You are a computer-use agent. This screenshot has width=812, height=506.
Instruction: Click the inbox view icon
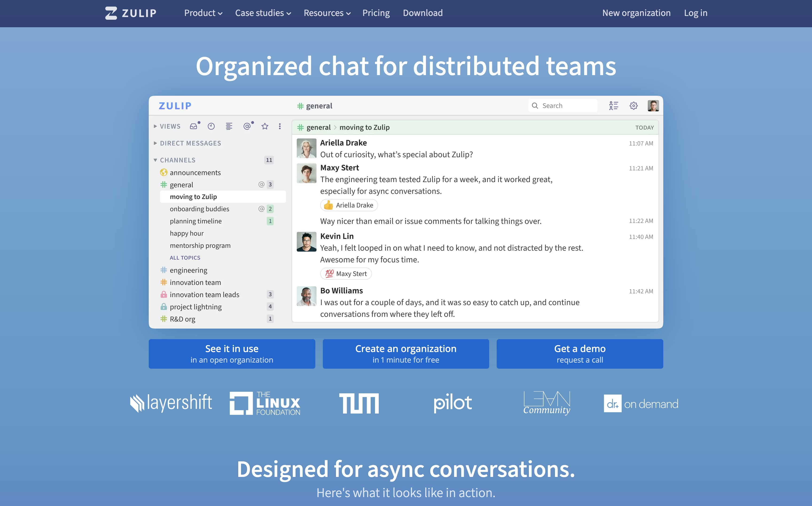pos(194,126)
